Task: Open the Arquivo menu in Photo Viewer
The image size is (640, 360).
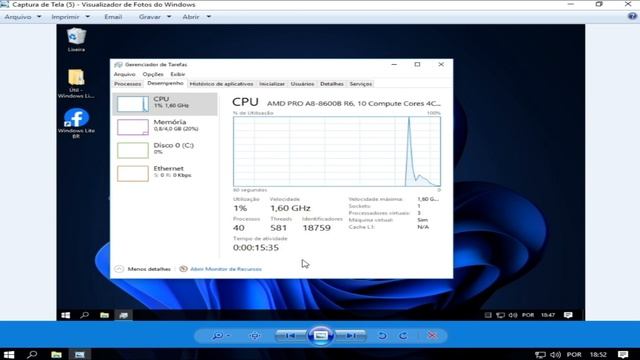Action: click(22, 17)
